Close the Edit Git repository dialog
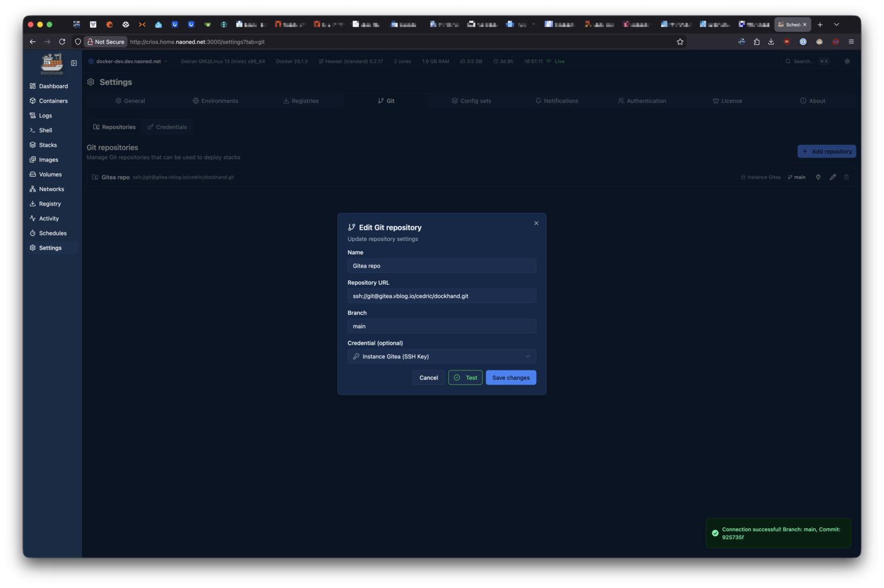Image resolution: width=884 pixels, height=588 pixels. tap(536, 223)
